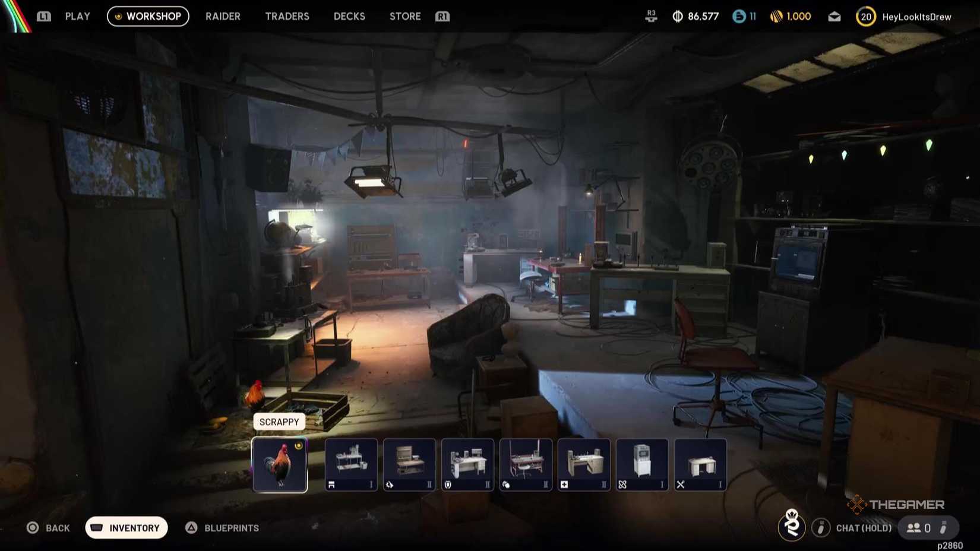Open the Raider tab
This screenshot has height=551, width=980.
[x=223, y=17]
